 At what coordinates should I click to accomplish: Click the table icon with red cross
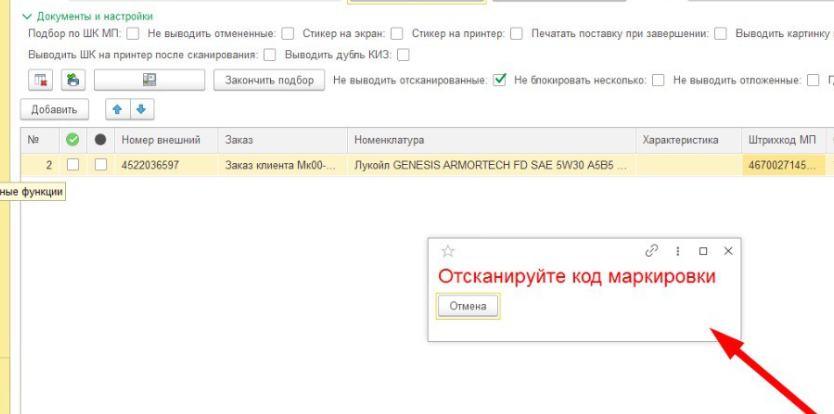pyautogui.click(x=40, y=80)
